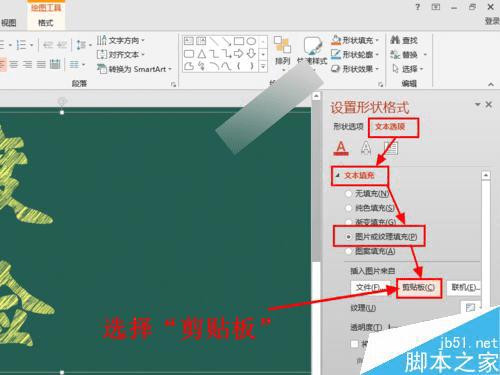Open the paragraph dialog launcher

click(x=173, y=85)
